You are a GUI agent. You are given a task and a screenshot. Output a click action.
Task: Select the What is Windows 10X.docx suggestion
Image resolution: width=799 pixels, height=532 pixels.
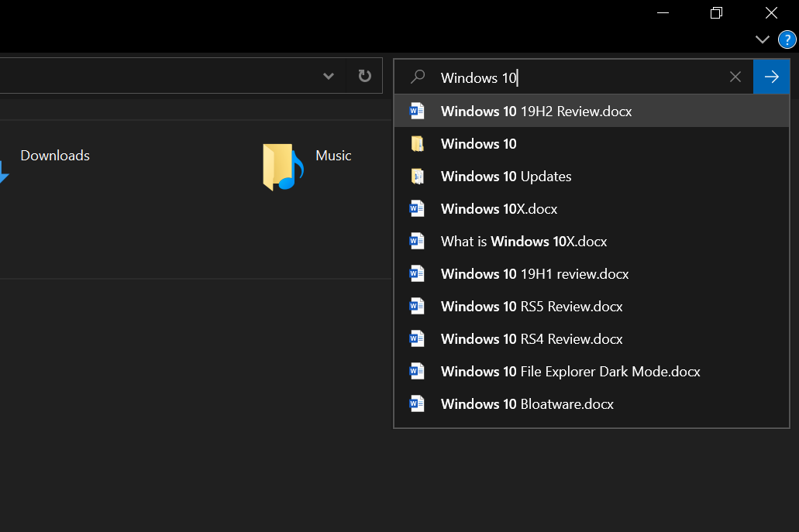pos(523,241)
